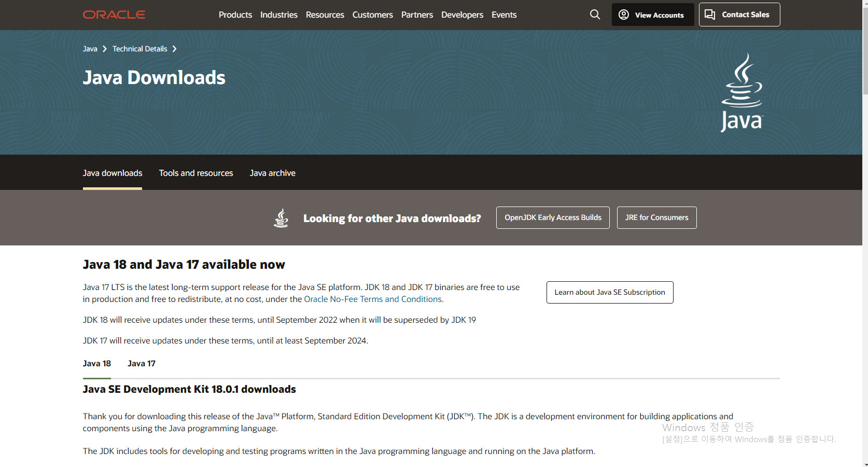This screenshot has width=868, height=467.
Task: Click 'Java SE Development Kit 18.0.1 downloads' heading
Action: pos(189,389)
